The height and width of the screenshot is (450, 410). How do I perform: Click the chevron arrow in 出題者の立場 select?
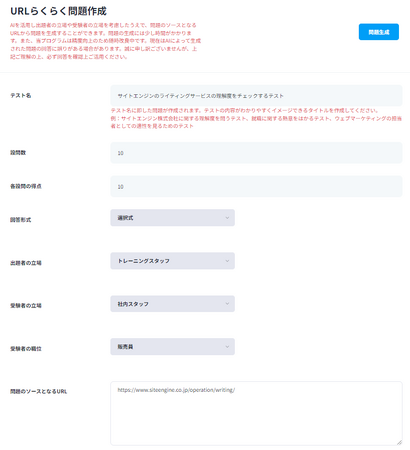pyautogui.click(x=227, y=261)
